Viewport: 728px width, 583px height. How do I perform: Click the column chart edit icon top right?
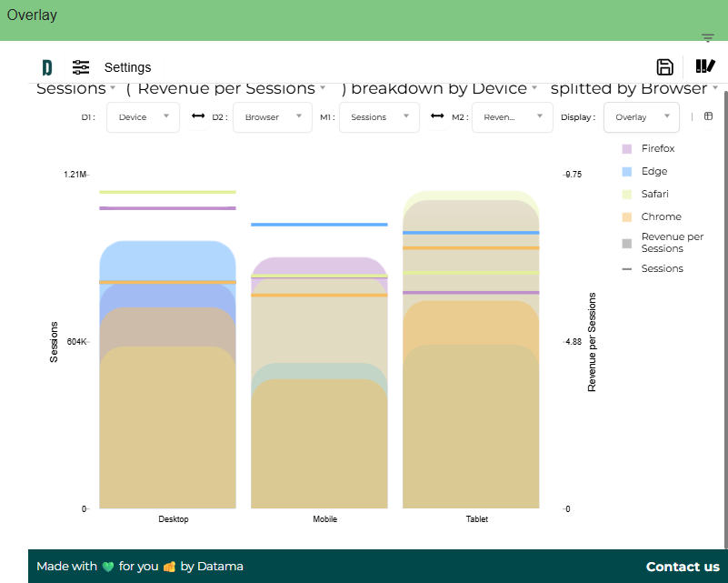click(705, 66)
